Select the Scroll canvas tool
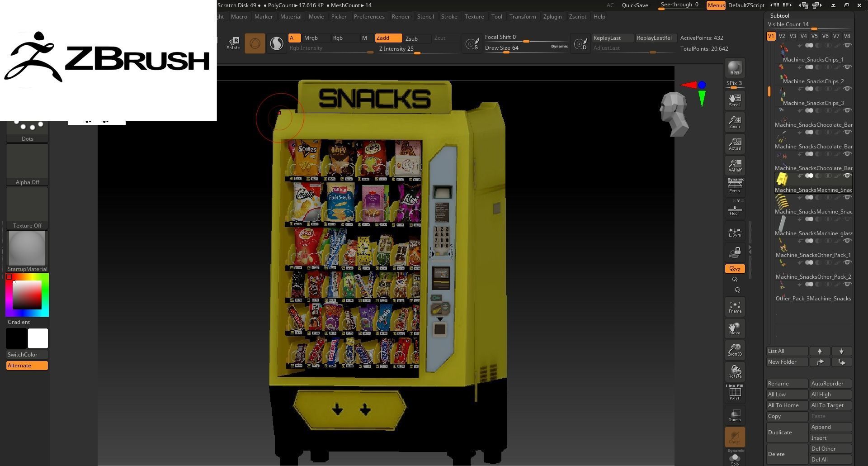The height and width of the screenshot is (466, 868). 735,100
